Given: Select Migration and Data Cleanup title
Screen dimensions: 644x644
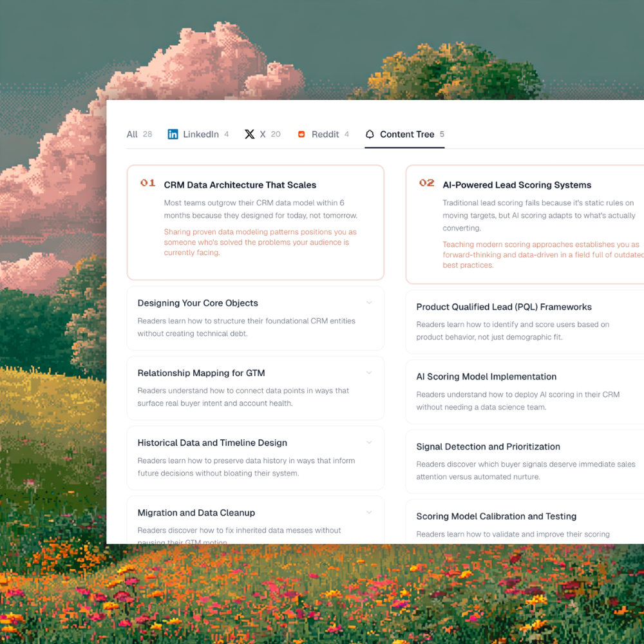Looking at the screenshot, I should pyautogui.click(x=196, y=513).
